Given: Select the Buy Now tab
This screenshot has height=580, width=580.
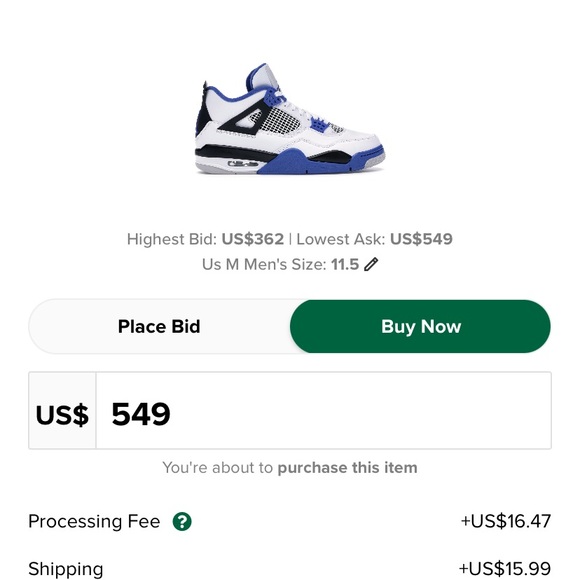Looking at the screenshot, I should tap(421, 326).
